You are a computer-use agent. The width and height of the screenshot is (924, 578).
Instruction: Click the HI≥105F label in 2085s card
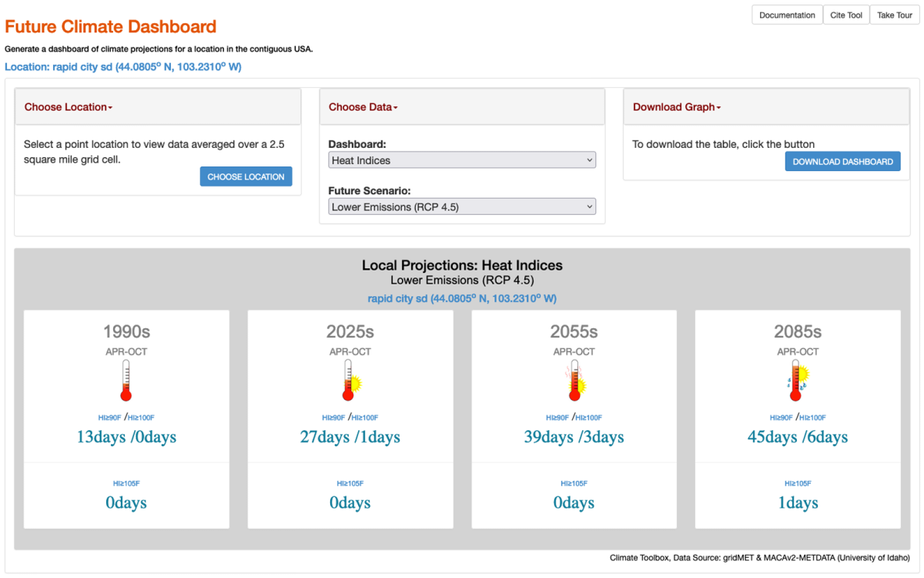[x=798, y=484]
